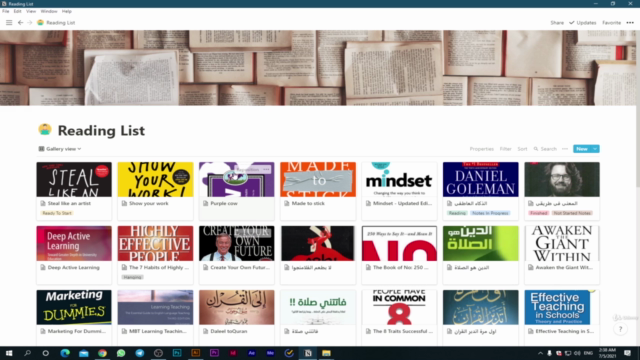Viewport: 640px width, 360px height.
Task: Open the gallery toolbar more-options ellipsis
Action: coord(565,149)
